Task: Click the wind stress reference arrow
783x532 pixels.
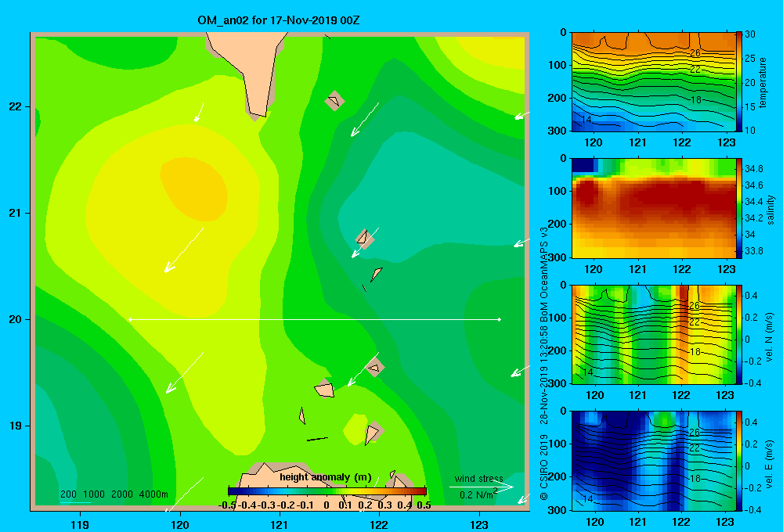Action: (482, 487)
